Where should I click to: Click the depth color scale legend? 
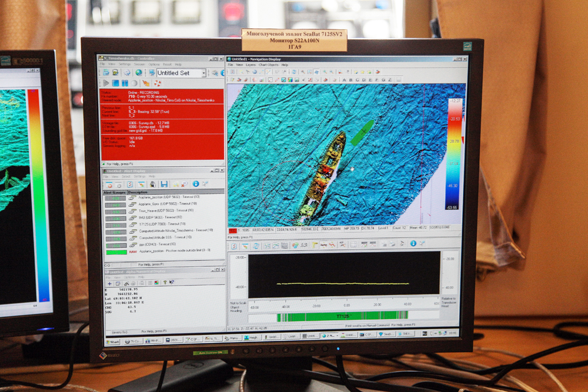coord(455,154)
